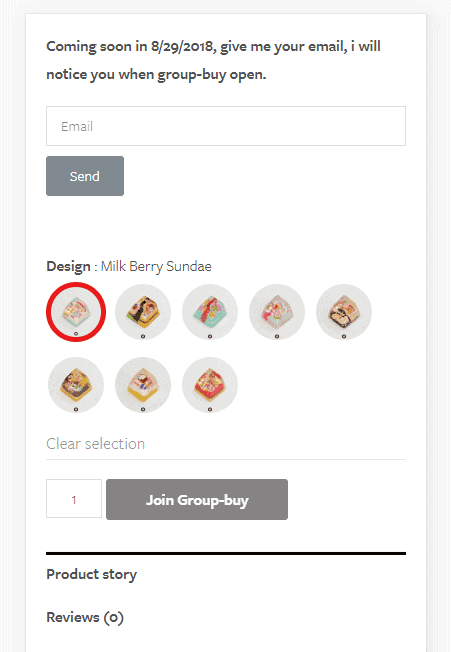The image size is (451, 652).
Task: Open the Product story tab
Action: (91, 574)
